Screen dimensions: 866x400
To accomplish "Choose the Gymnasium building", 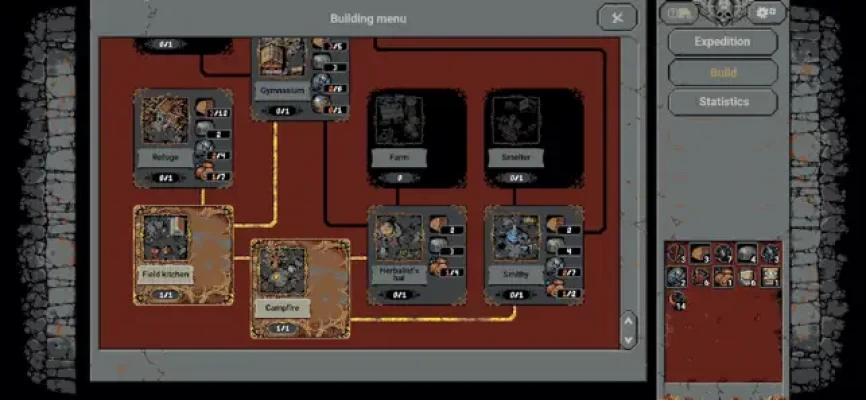I will [x=280, y=58].
